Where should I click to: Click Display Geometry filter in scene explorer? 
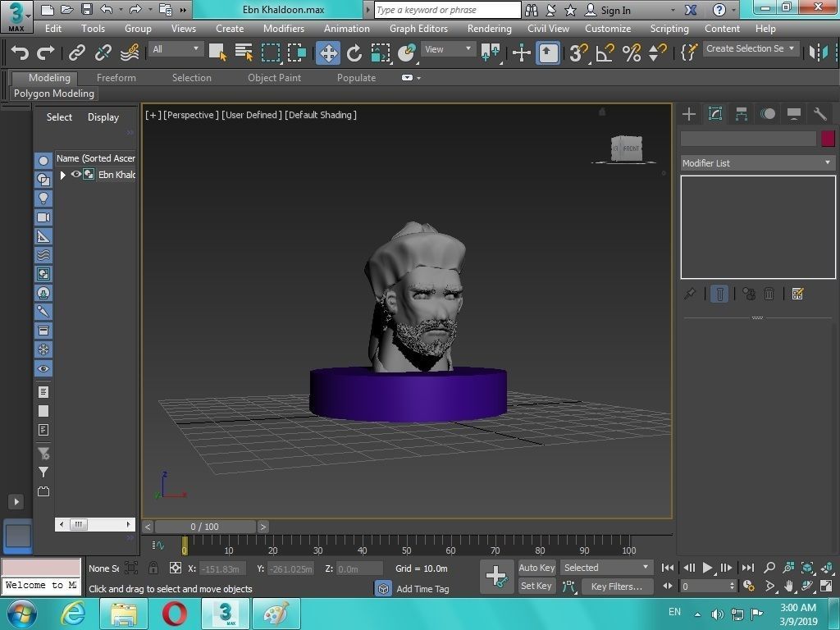click(43, 160)
